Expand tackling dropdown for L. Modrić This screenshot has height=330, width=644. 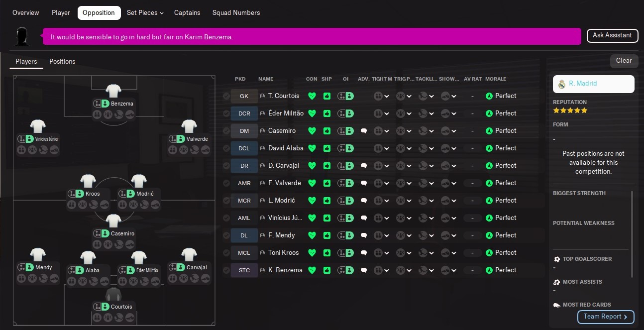427,201
